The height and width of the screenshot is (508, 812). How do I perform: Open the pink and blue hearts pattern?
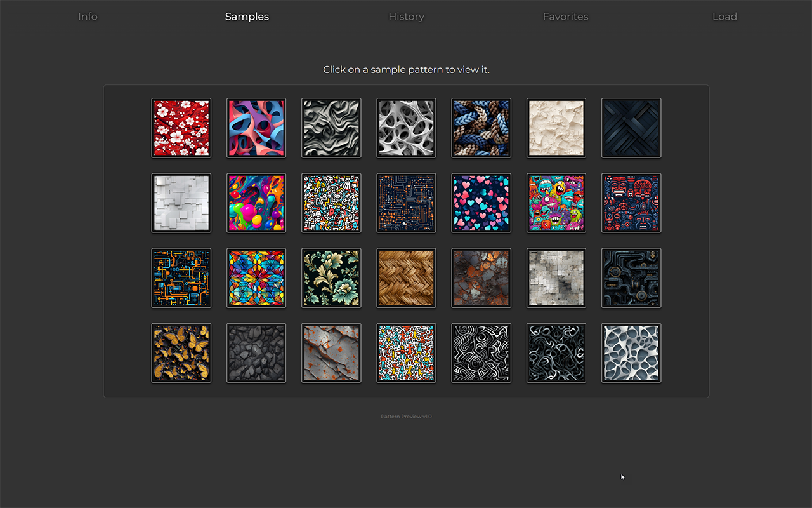click(x=481, y=203)
